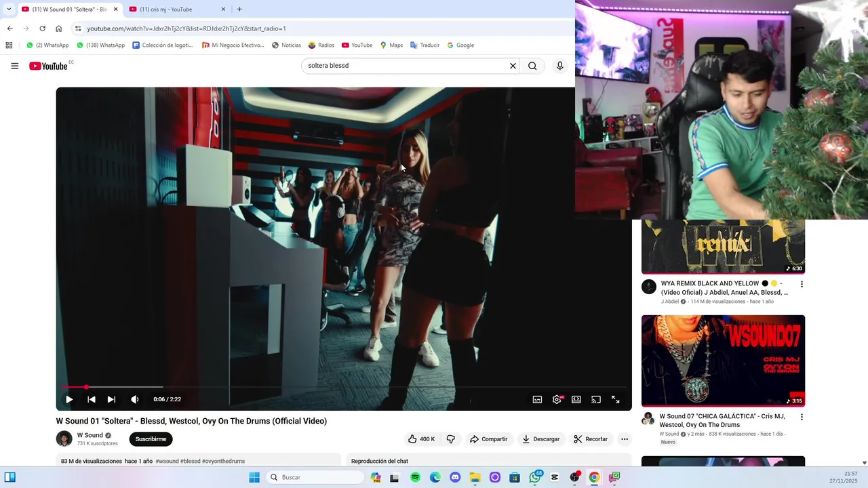Click the address bar URL

[186, 28]
